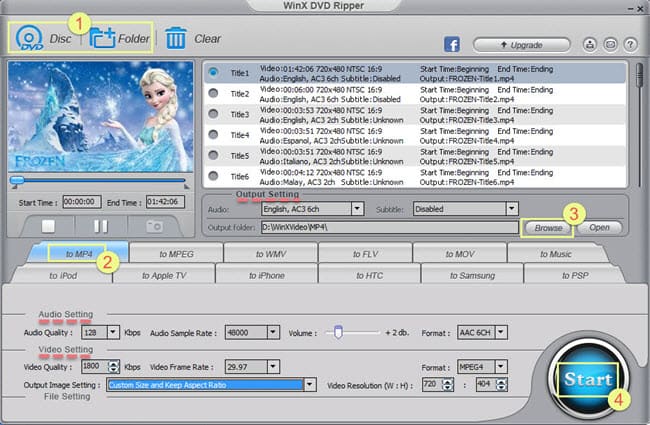Open the Folder source icon
650x425 pixels.
(102, 38)
